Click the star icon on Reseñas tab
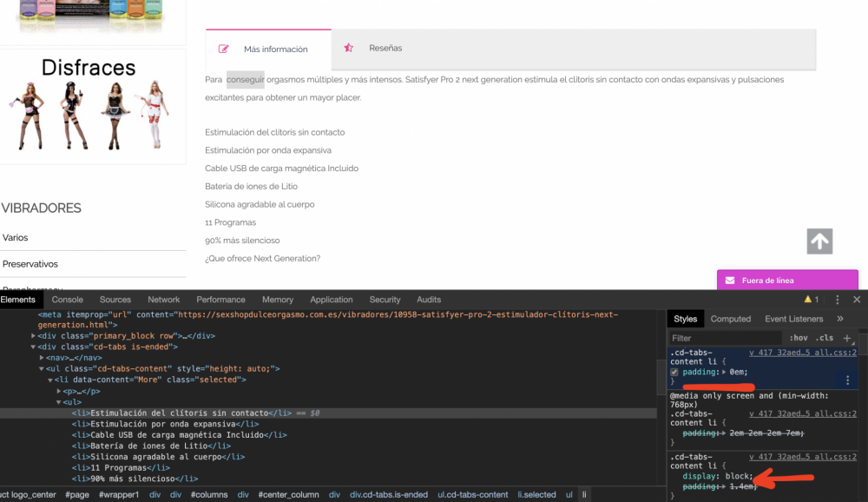The height and width of the screenshot is (502, 868). [x=348, y=48]
